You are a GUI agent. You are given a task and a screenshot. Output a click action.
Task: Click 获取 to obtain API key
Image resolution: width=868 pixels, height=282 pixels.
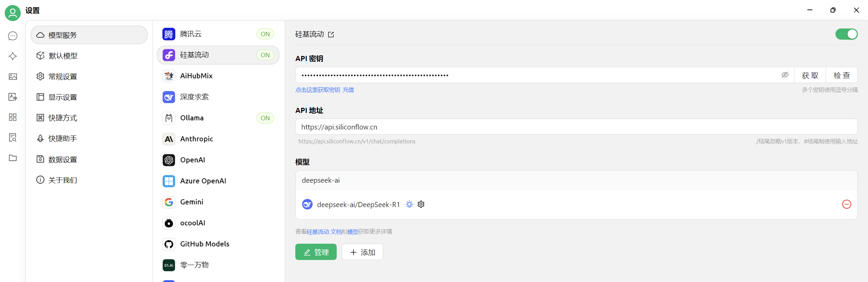(810, 75)
